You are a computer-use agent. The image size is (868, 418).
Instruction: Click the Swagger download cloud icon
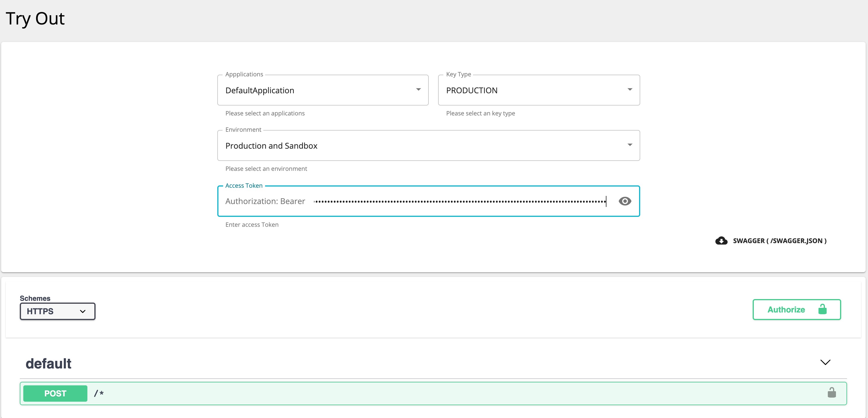tap(721, 240)
